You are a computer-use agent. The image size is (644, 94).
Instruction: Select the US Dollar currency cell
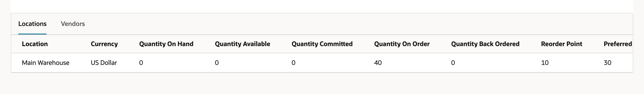tap(104, 63)
